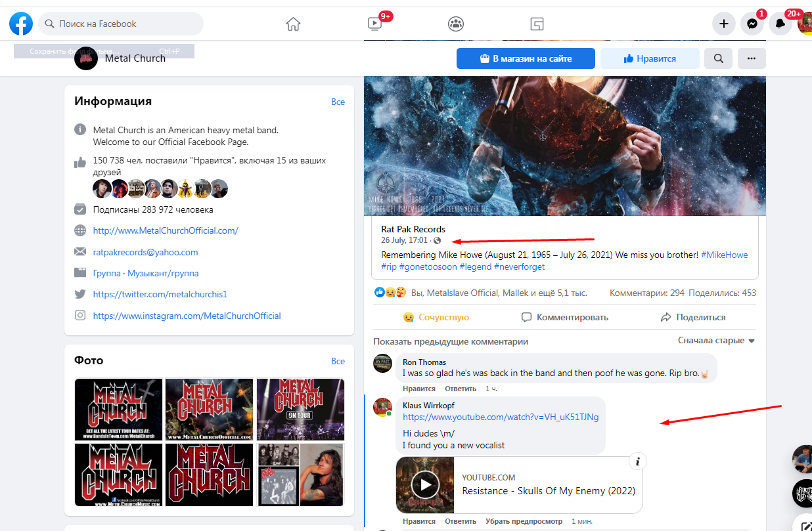Open the Mike Howe tribute post image
812x531 pixels.
tap(565, 146)
